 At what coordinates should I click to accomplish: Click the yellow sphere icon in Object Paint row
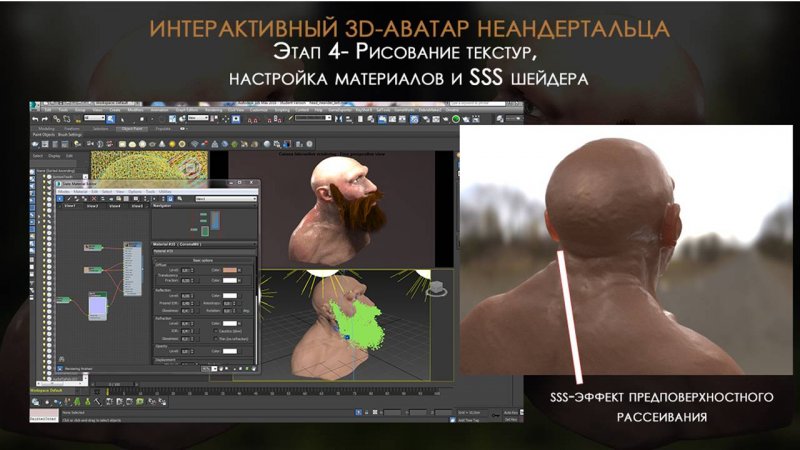pyautogui.click(x=172, y=144)
